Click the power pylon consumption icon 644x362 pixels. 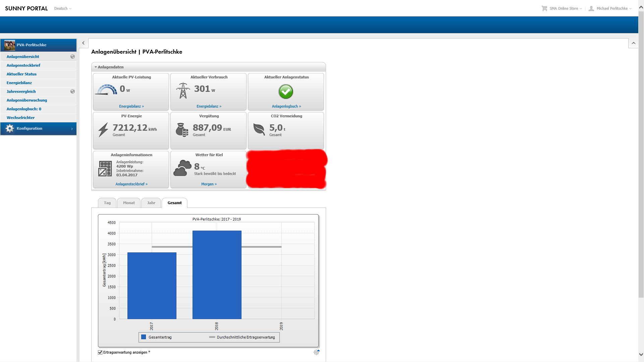pyautogui.click(x=183, y=90)
